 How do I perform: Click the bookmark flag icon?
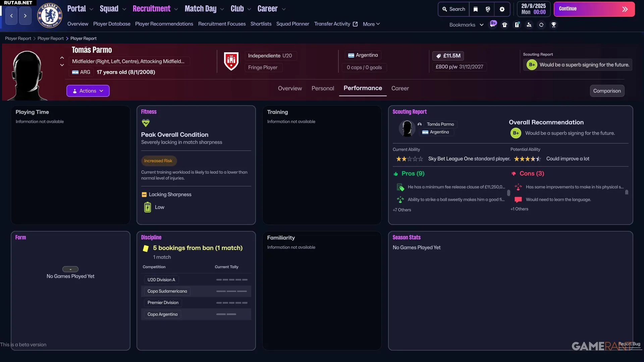click(476, 9)
